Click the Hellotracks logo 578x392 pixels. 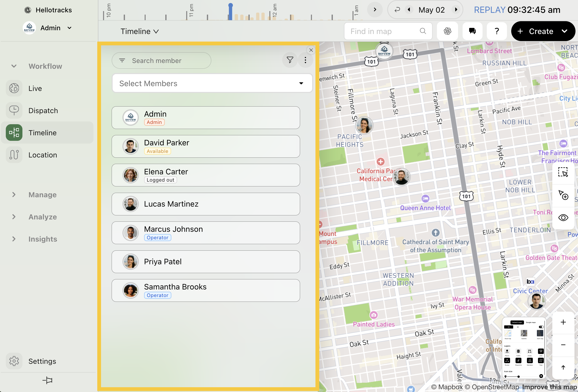[28, 10]
